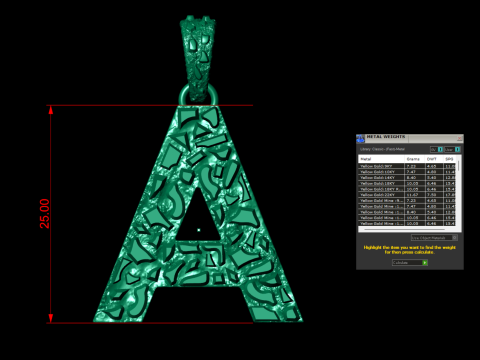This screenshot has width=480, height=360.
Task: Select the 25.00 dimension label
Action: [44, 214]
